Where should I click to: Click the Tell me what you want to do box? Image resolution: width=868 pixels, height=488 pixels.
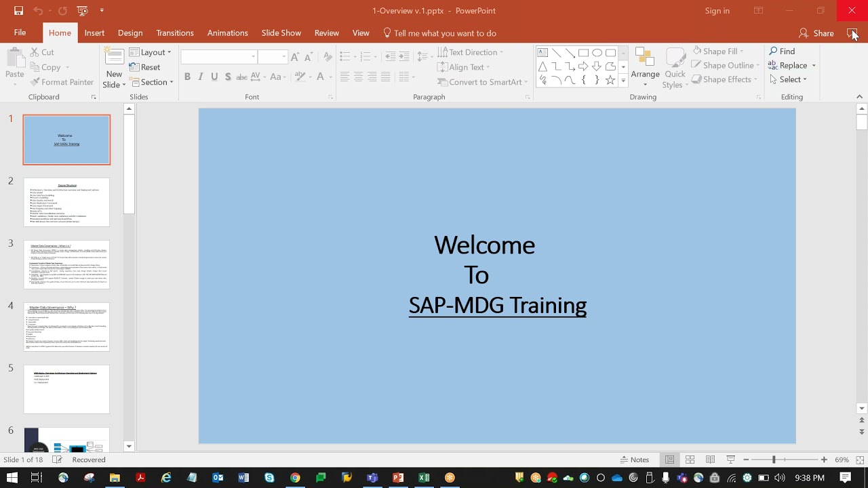point(439,33)
